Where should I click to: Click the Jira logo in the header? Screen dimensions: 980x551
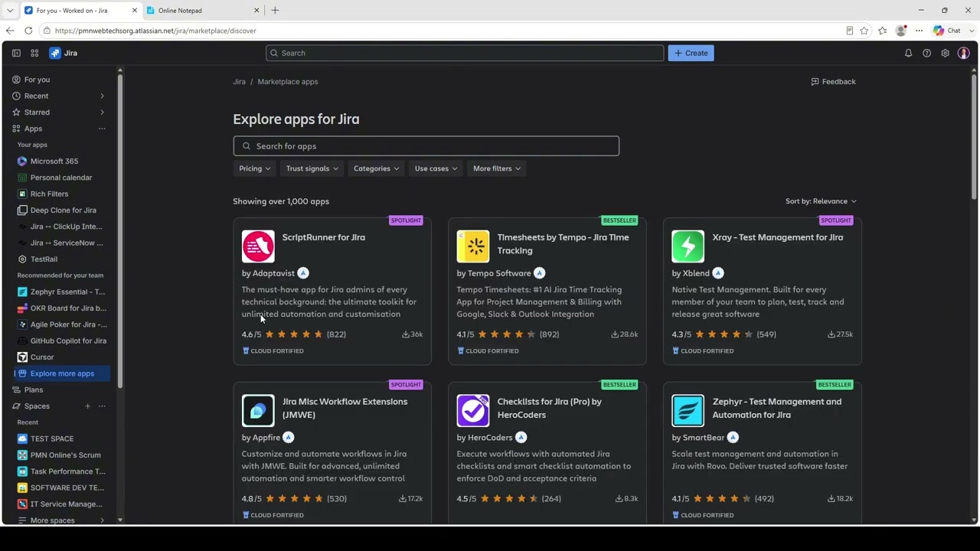tap(64, 53)
